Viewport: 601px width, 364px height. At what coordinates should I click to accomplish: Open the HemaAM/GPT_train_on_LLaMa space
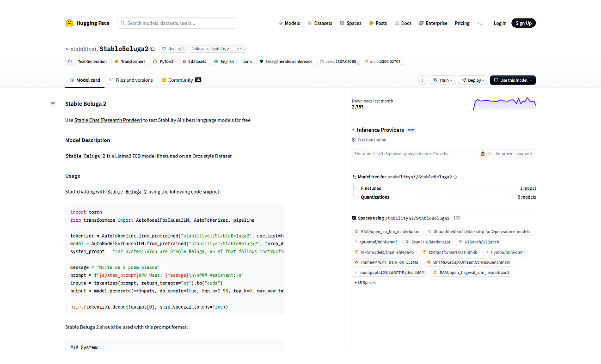pos(386,262)
